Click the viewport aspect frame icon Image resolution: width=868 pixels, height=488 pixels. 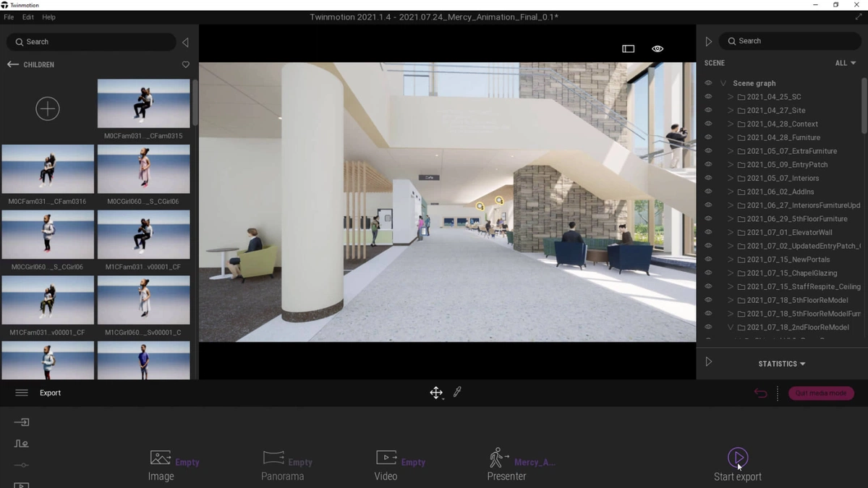click(628, 48)
